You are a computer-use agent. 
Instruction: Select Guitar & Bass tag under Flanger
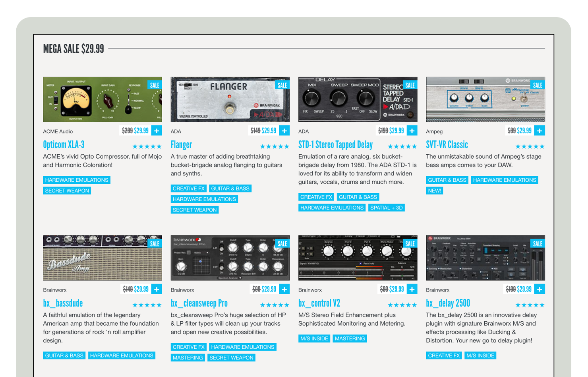[230, 188]
